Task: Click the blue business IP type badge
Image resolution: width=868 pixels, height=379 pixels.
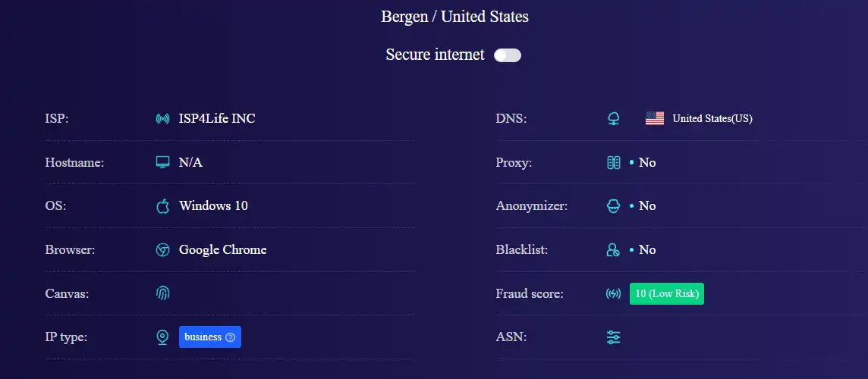Action: point(210,337)
